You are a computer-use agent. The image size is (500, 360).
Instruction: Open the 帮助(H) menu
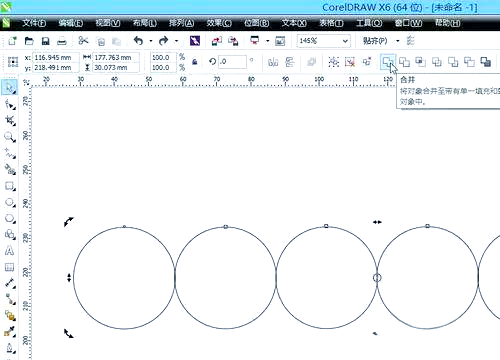448,23
